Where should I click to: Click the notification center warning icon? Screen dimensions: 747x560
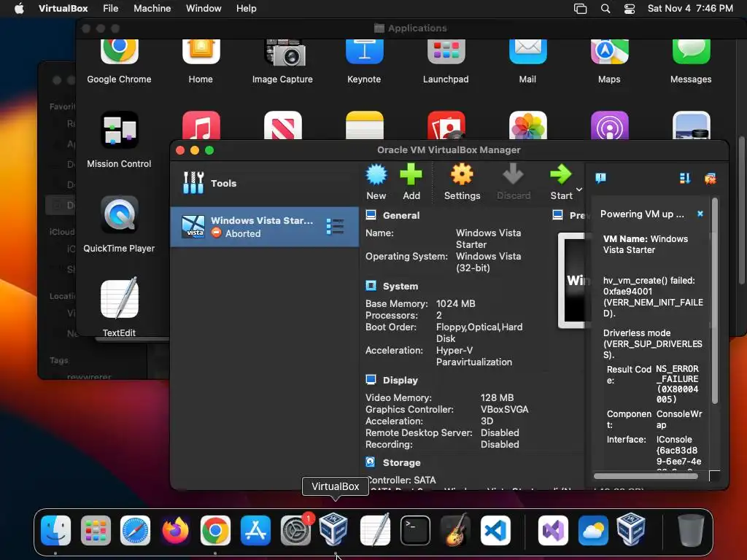[x=600, y=178]
